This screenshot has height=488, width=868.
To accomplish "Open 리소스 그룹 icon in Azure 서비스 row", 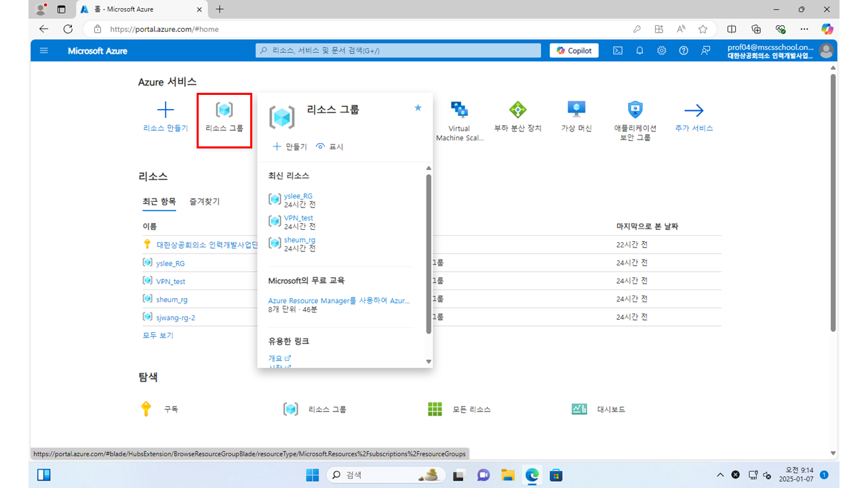I will click(224, 110).
